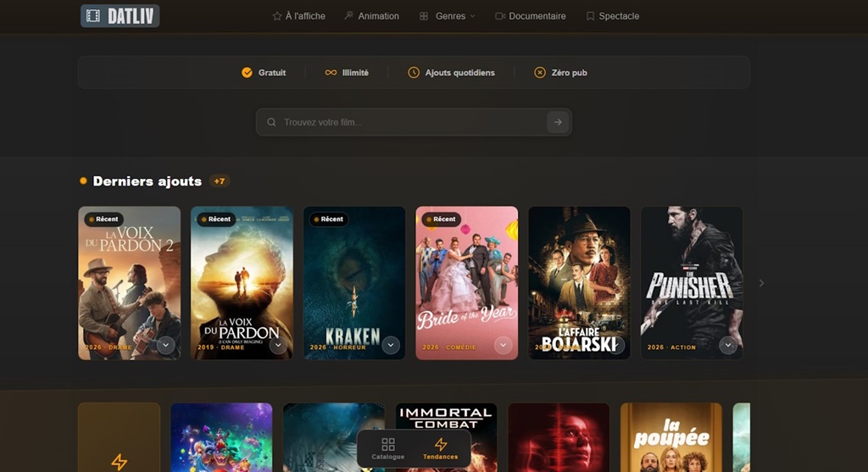The image size is (868, 472).
Task: Click the search magnifier icon
Action: (x=271, y=122)
